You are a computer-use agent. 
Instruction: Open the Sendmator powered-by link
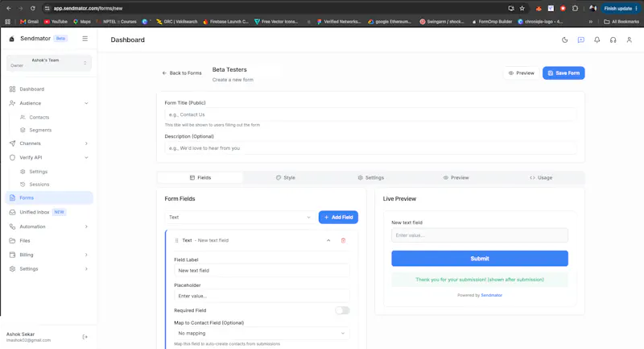[x=491, y=295]
